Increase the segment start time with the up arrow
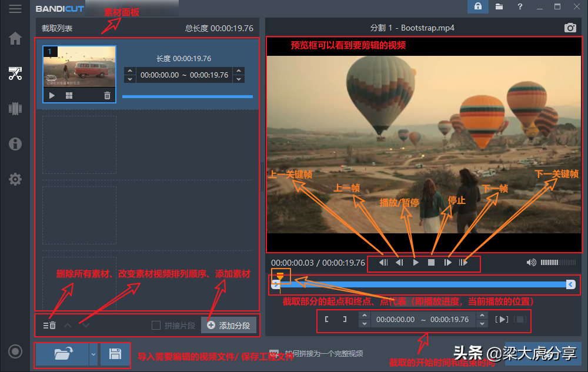Screen dimensions: 588x372 (129, 71)
